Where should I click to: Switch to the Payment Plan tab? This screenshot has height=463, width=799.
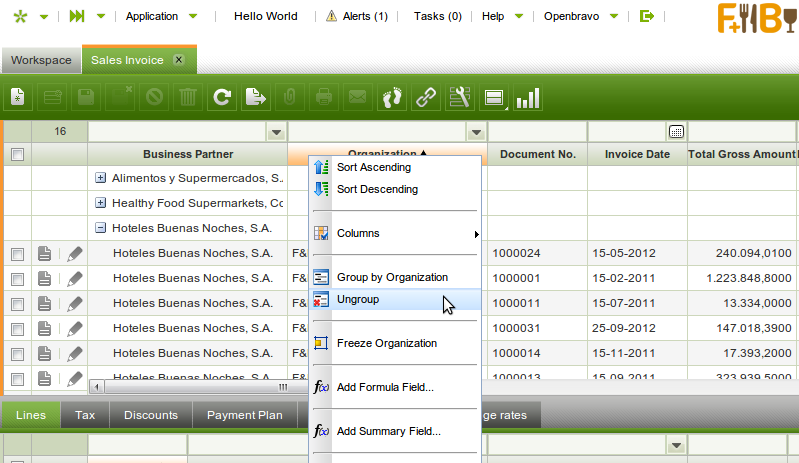[x=245, y=415]
